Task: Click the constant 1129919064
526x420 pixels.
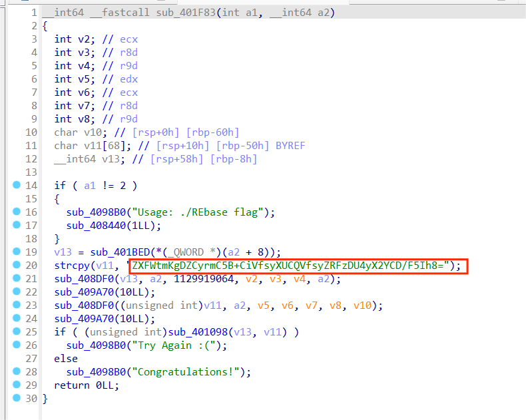Action: (x=204, y=279)
